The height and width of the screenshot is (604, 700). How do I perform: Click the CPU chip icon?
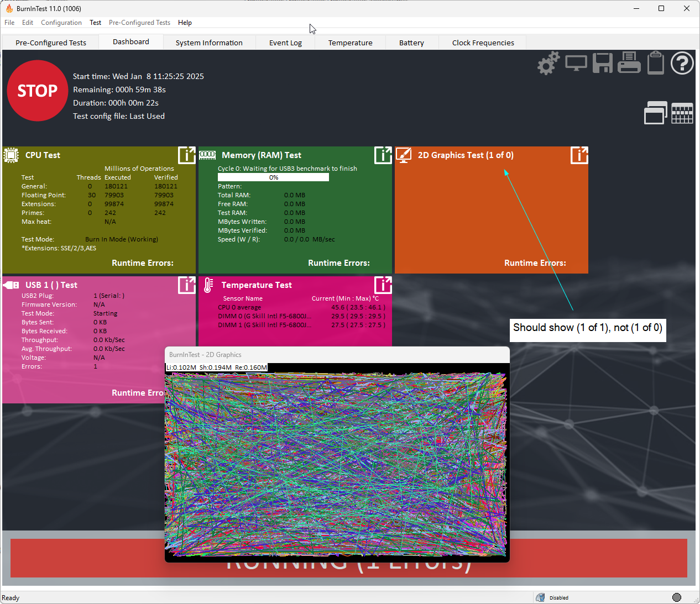point(11,155)
